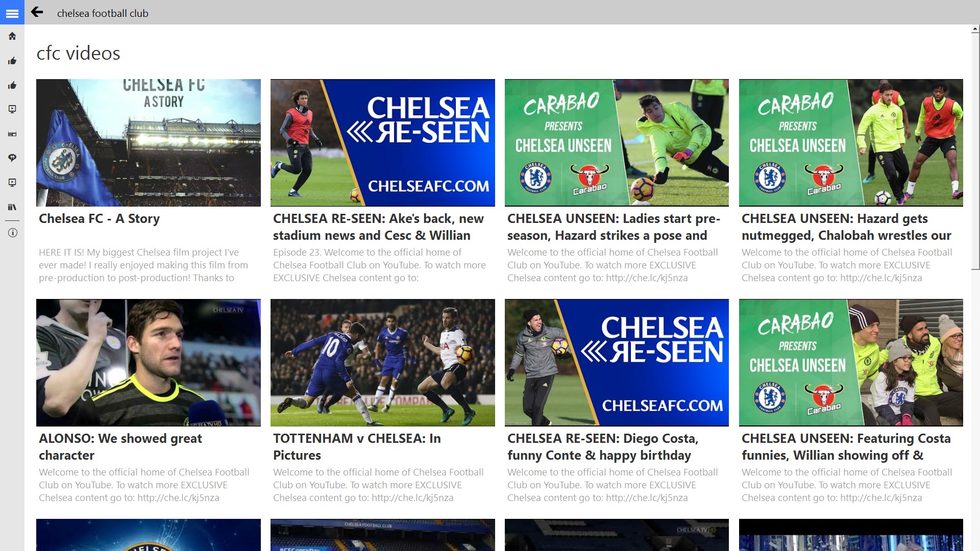980x551 pixels.
Task: Open Tottenham v Chelsea match photo thumbnail
Action: pos(382,362)
